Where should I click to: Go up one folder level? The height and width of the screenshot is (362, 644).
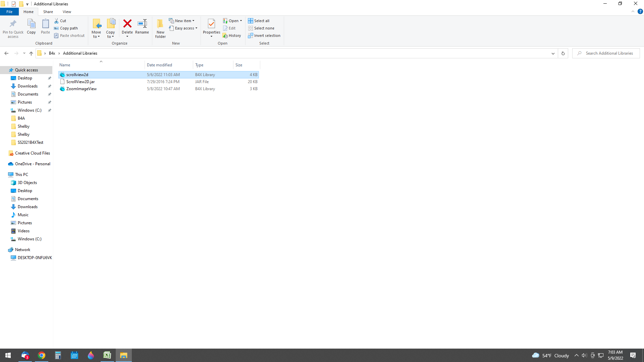(x=31, y=53)
